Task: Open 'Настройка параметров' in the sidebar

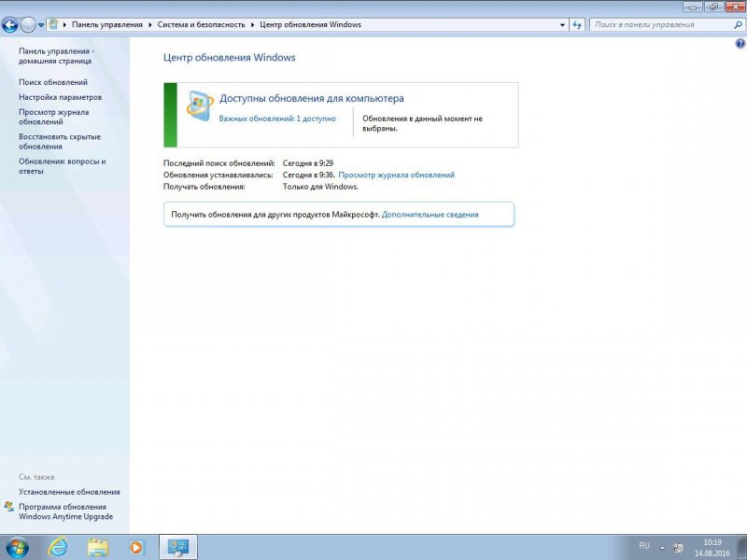Action: 61,97
